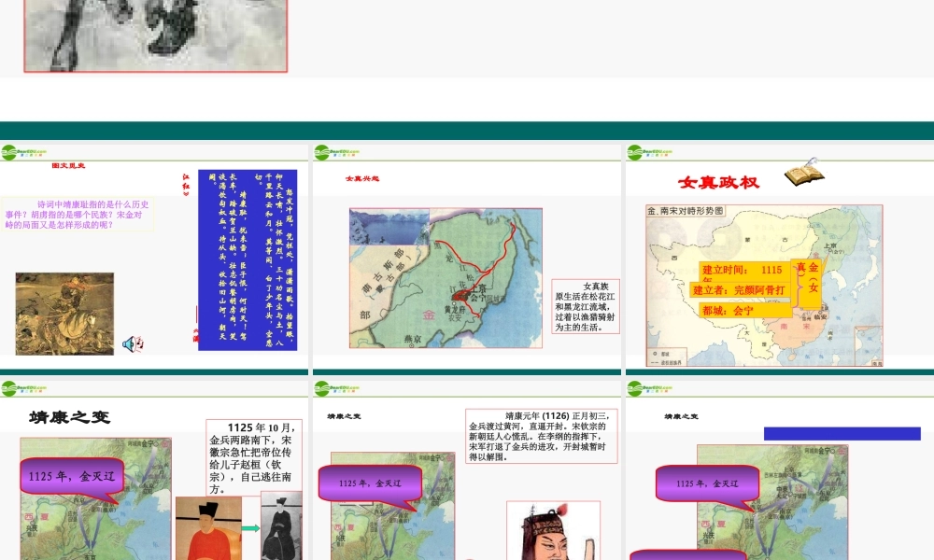Click the open book icon next to 女真政权
Viewport: 934px width, 560px height.
tap(805, 173)
